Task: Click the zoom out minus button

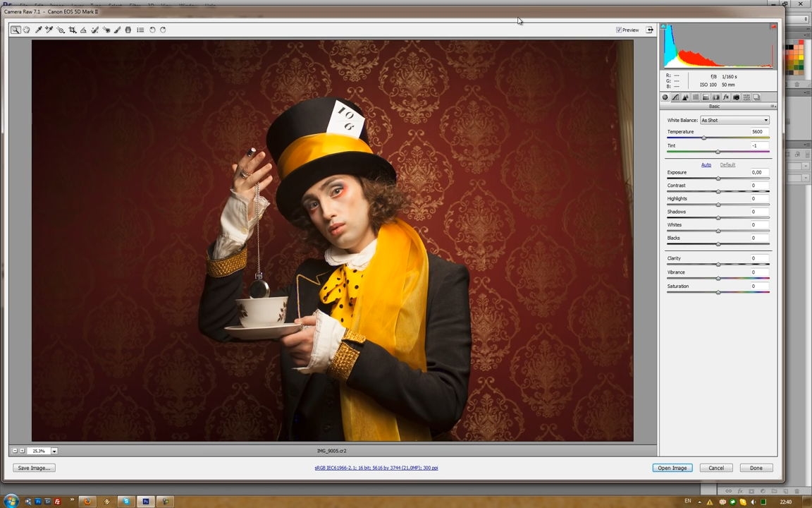Action: tap(15, 451)
